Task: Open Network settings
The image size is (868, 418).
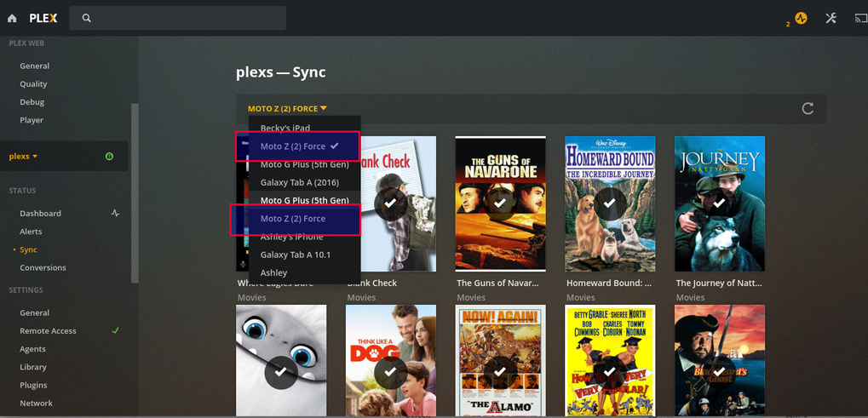Action: click(36, 403)
